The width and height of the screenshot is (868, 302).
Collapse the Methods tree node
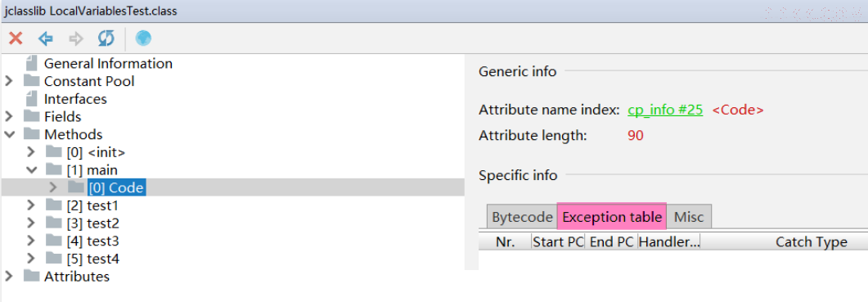(x=8, y=135)
